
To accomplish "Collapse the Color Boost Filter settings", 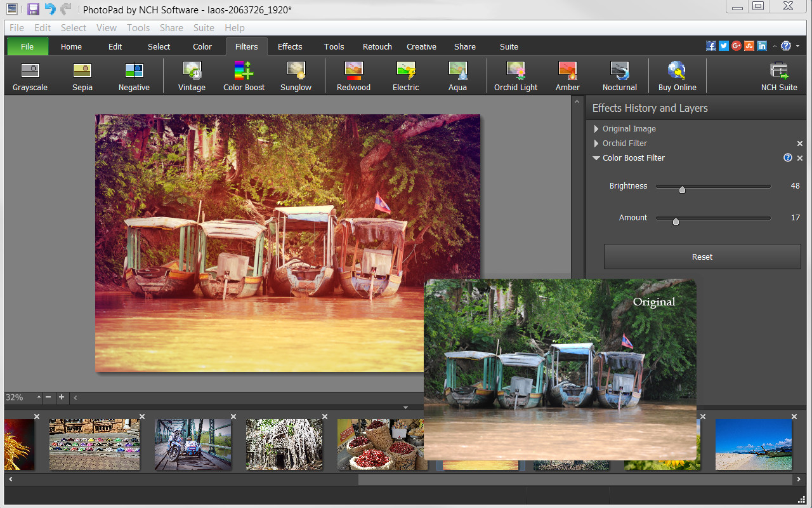I will [x=596, y=157].
